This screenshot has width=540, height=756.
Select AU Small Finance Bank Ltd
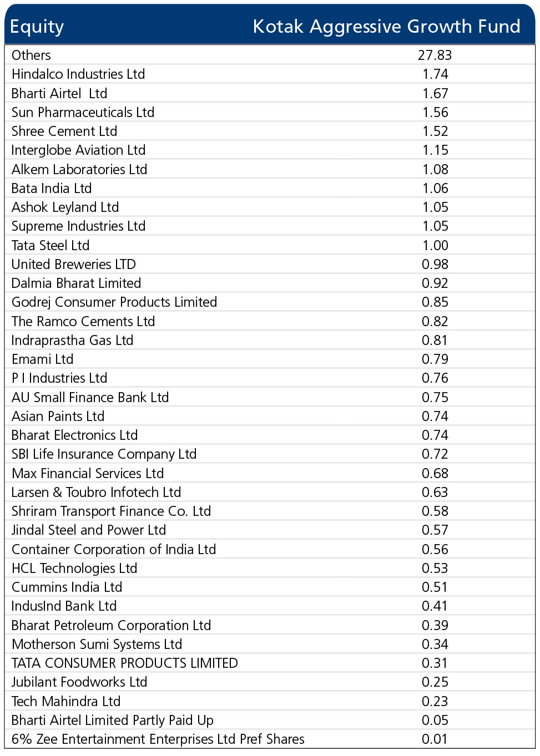coord(90,397)
